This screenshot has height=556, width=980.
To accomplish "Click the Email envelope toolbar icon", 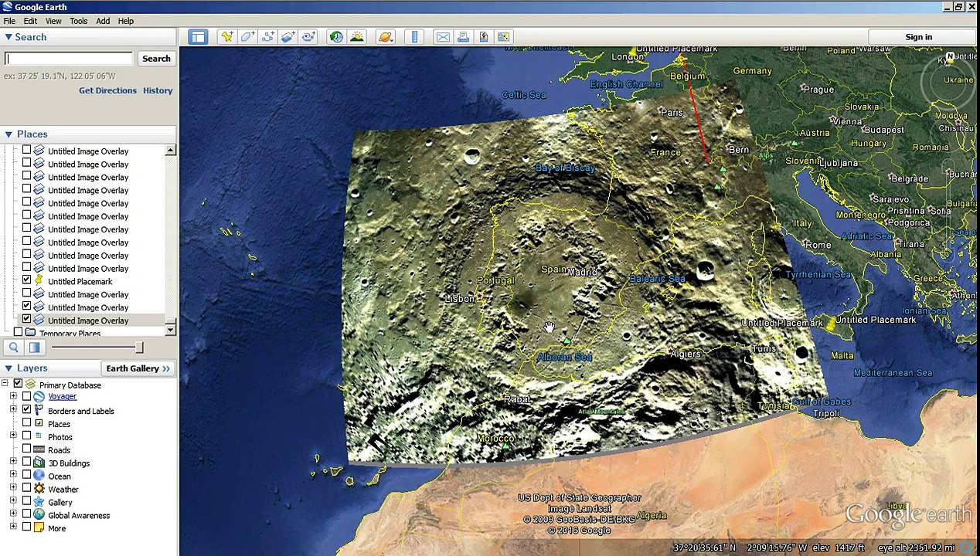I will [443, 37].
